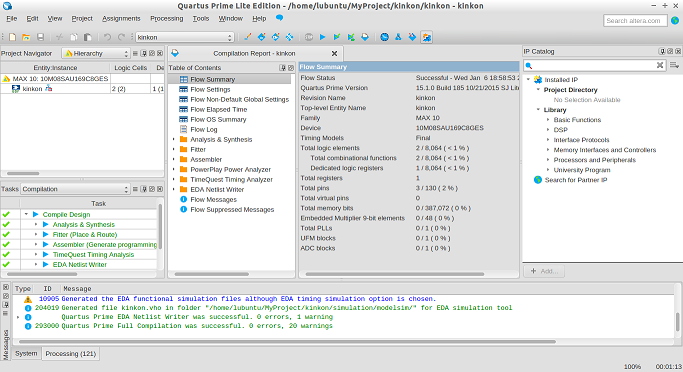Click the 'Logic Cells' column header

click(x=130, y=68)
